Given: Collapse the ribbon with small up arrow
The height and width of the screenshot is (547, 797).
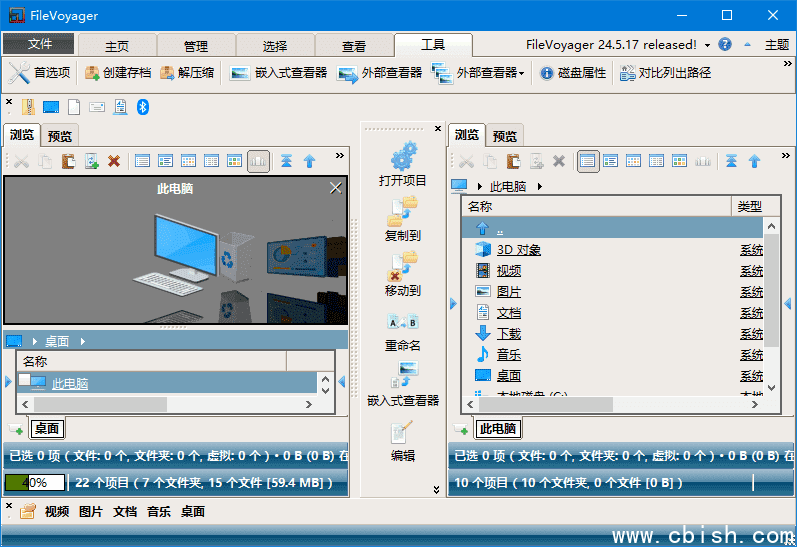Looking at the screenshot, I should point(747,45).
